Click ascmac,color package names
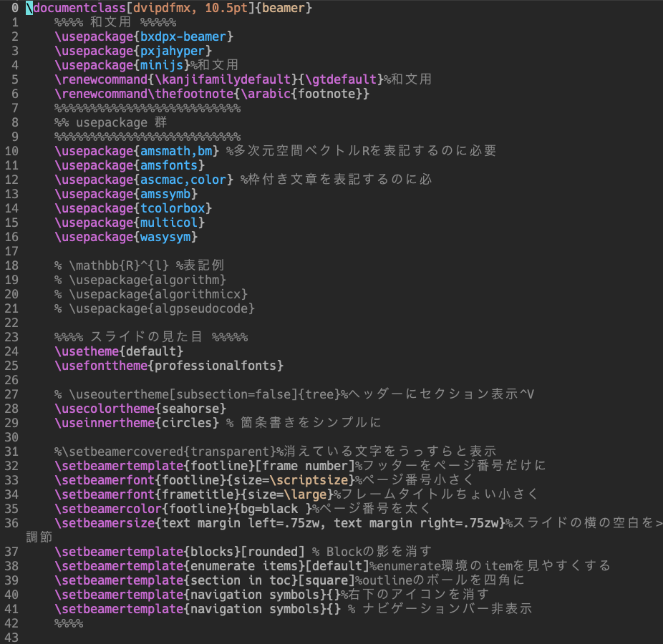This screenshot has width=663, height=644. [183, 180]
